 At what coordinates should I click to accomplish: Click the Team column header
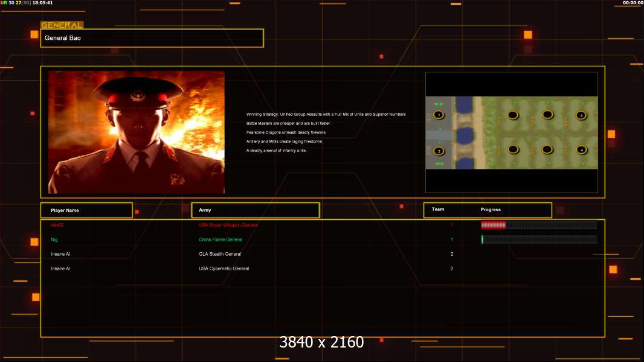tap(438, 209)
